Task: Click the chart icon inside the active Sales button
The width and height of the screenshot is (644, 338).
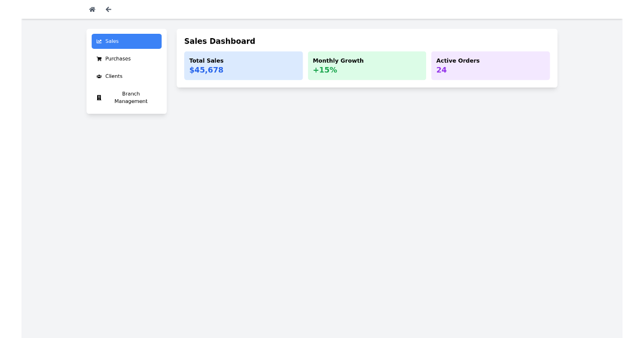Action: point(99,41)
